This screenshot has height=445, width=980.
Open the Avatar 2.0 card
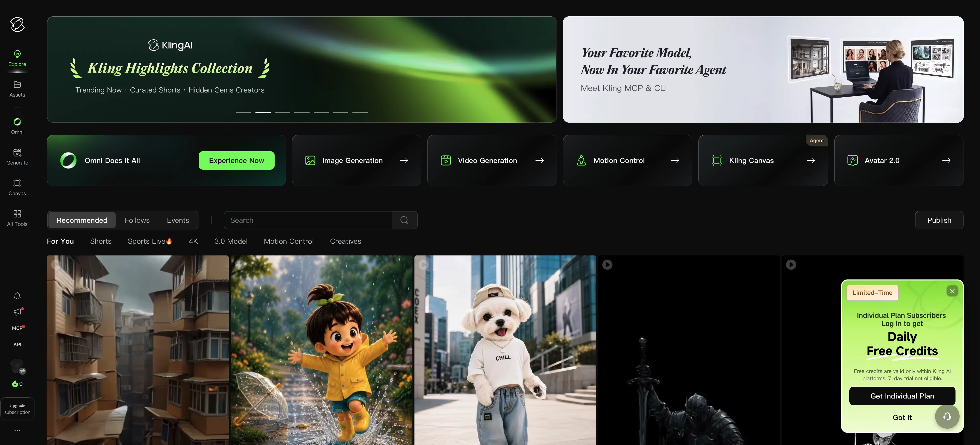pyautogui.click(x=899, y=160)
